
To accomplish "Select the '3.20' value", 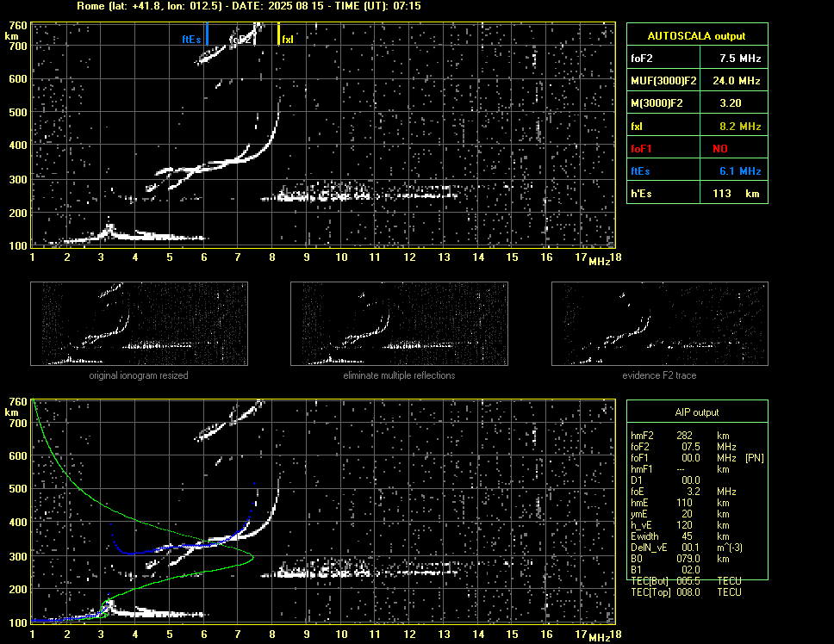I will [x=731, y=103].
